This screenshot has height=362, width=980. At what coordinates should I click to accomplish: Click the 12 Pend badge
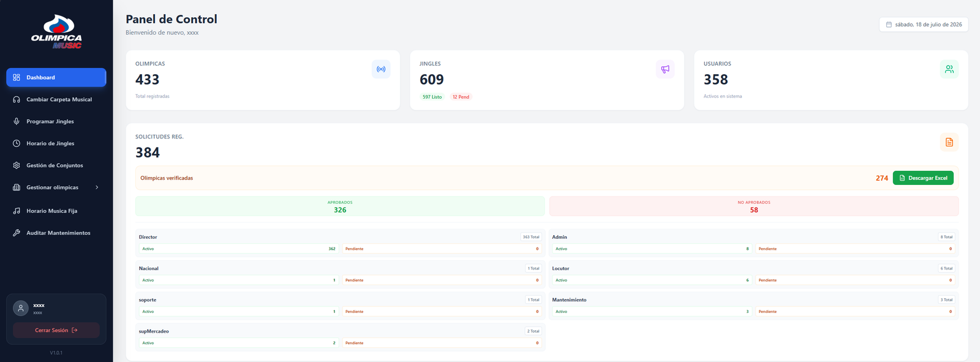pos(461,97)
